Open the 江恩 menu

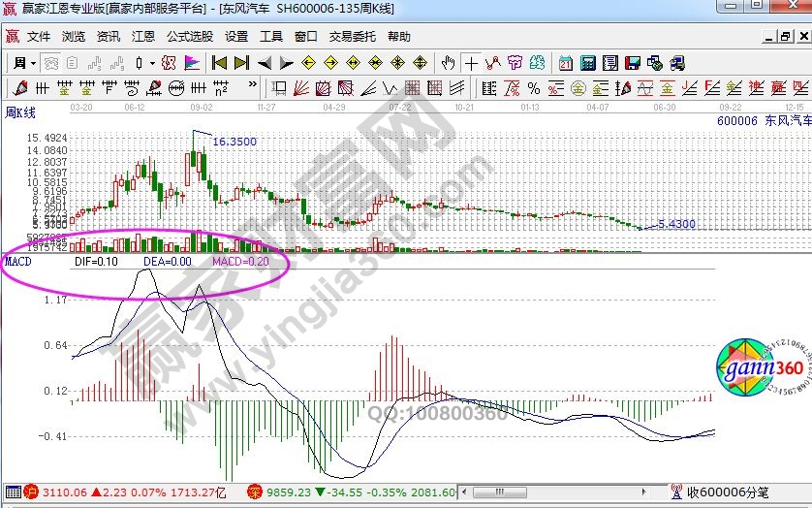(x=143, y=36)
